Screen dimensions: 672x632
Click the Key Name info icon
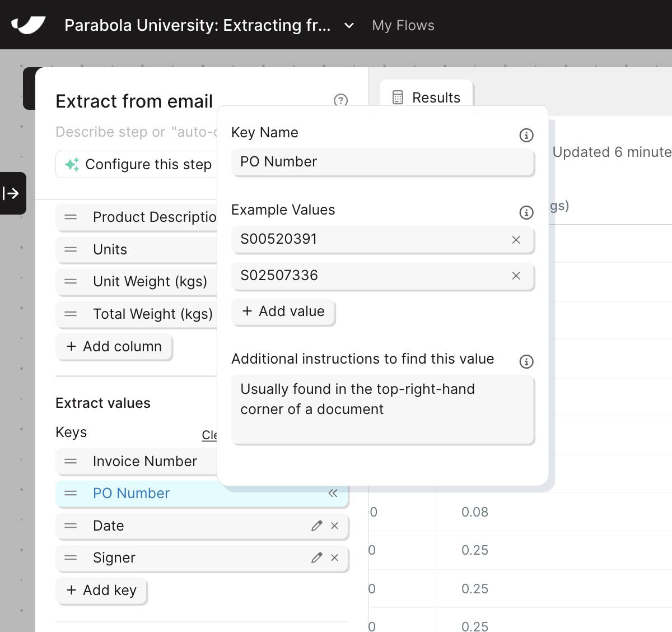(x=526, y=135)
